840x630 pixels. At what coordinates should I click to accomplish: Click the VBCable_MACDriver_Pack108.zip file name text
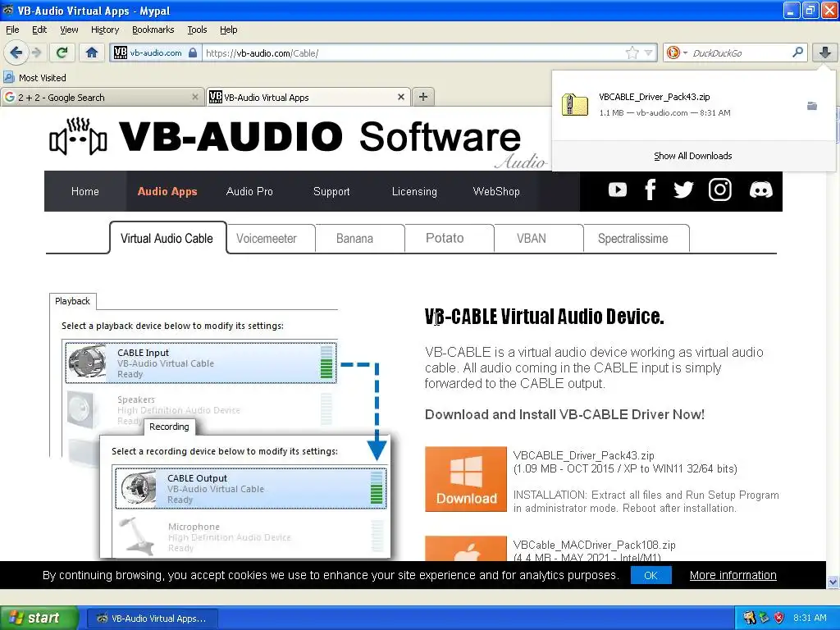[594, 545]
